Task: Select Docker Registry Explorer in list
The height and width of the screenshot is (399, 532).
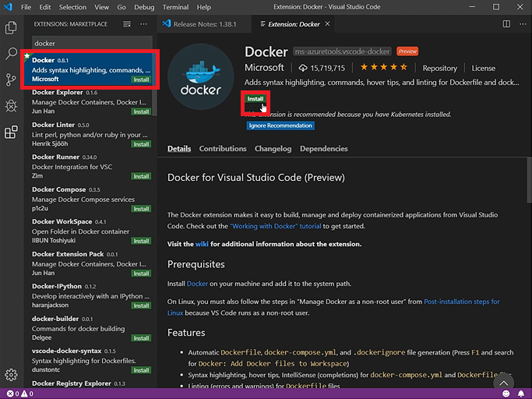Action: pos(90,383)
